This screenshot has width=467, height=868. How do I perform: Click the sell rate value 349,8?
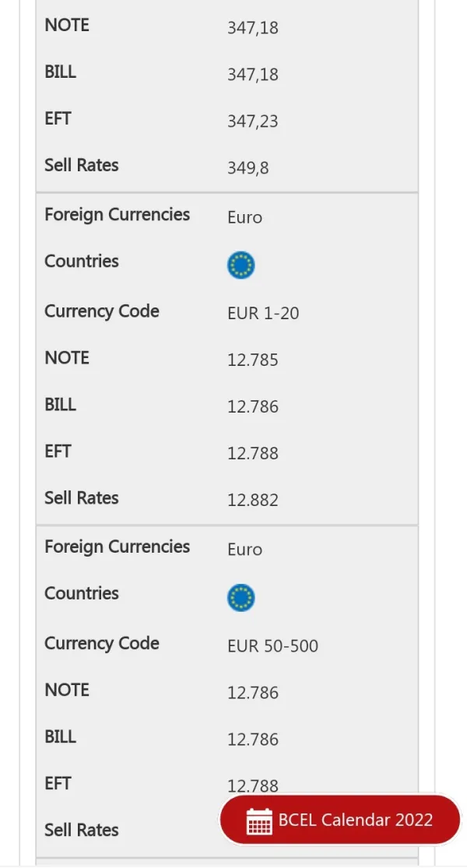[248, 168]
